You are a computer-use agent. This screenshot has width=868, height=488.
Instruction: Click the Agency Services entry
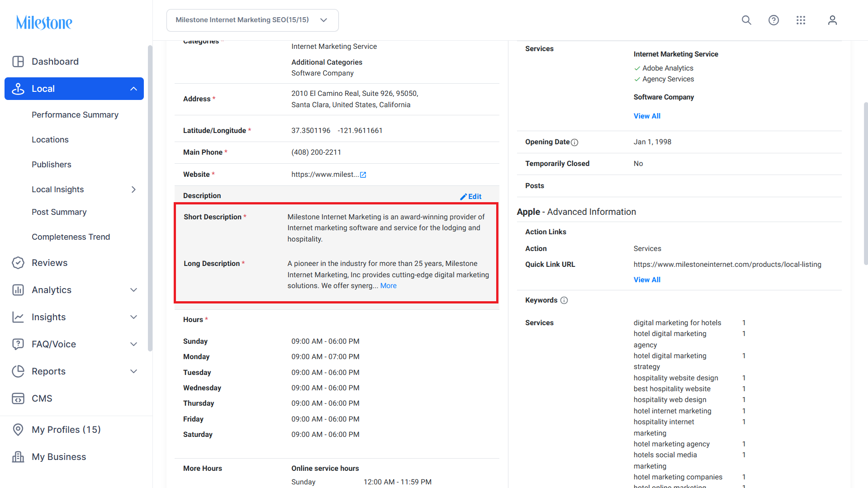click(668, 79)
